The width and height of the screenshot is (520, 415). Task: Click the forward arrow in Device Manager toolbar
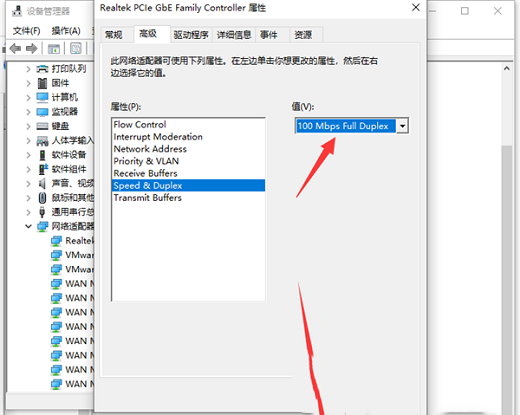click(32, 49)
